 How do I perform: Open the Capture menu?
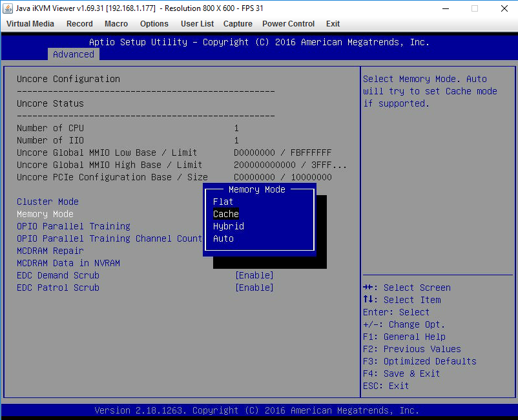click(x=238, y=24)
